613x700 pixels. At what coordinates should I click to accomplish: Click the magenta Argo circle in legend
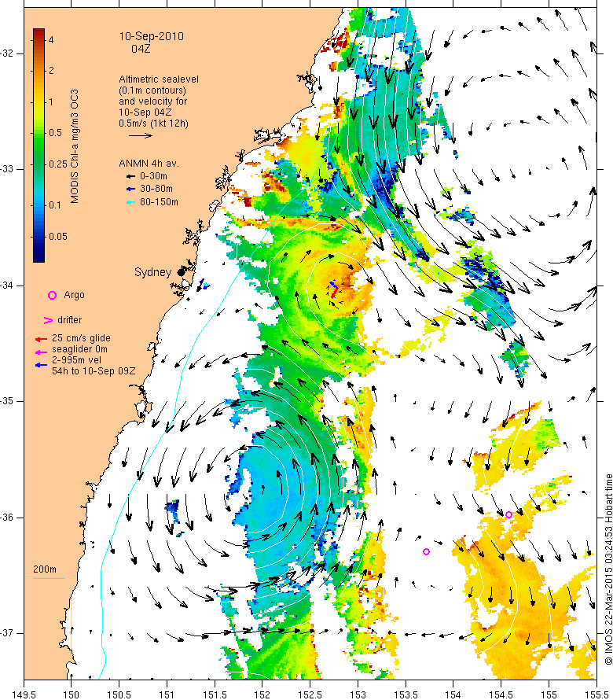tap(52, 295)
